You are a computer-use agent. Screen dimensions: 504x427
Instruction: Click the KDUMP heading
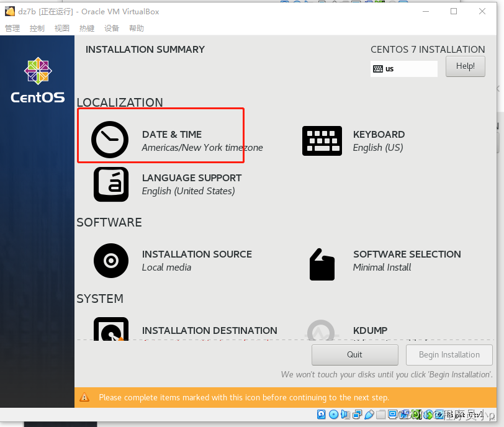coord(371,330)
